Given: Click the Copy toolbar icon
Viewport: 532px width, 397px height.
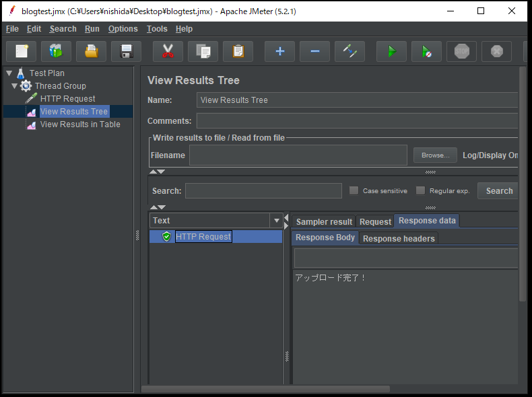Looking at the screenshot, I should tap(203, 52).
